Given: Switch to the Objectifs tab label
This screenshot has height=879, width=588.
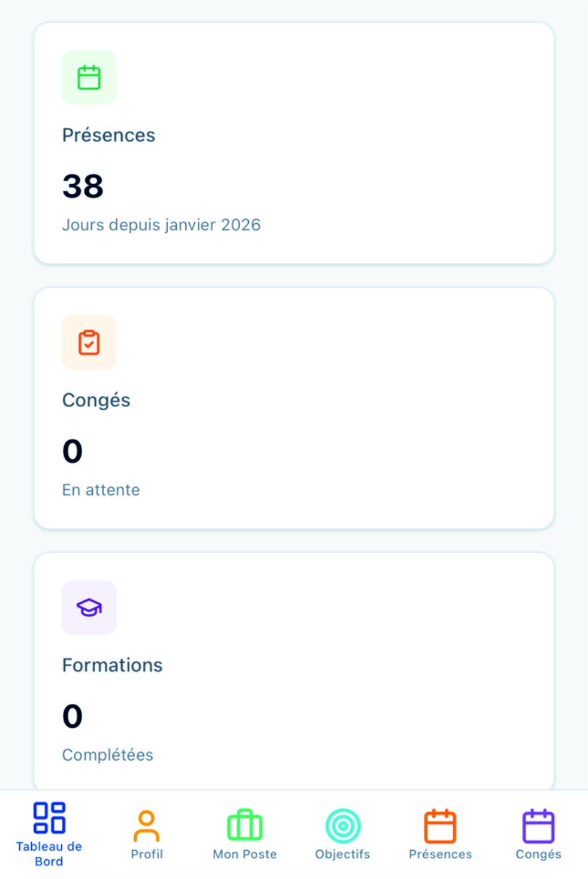Looking at the screenshot, I should tap(343, 854).
